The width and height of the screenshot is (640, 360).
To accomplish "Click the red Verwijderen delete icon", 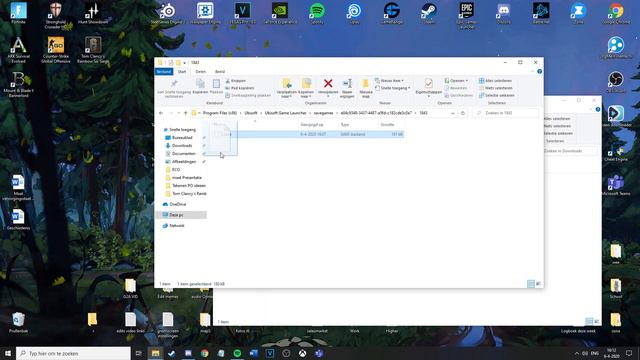I will [328, 84].
